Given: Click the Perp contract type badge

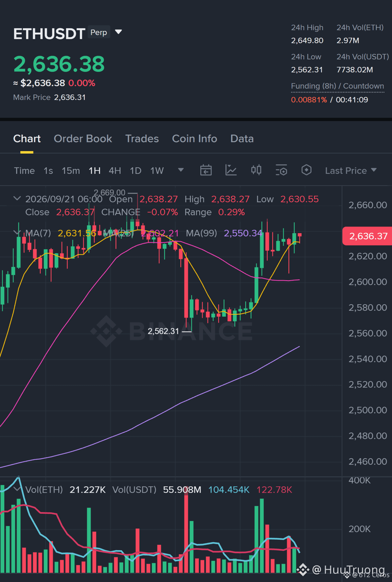Looking at the screenshot, I should click(99, 32).
